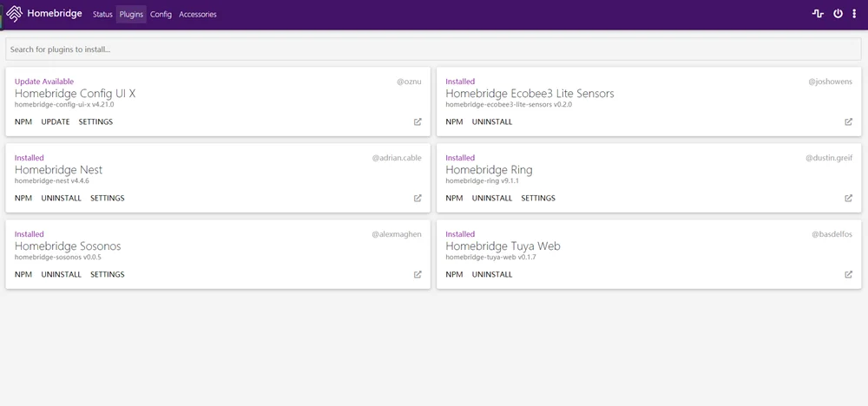Click NPM link for Homebridge Sosonos

[23, 274]
